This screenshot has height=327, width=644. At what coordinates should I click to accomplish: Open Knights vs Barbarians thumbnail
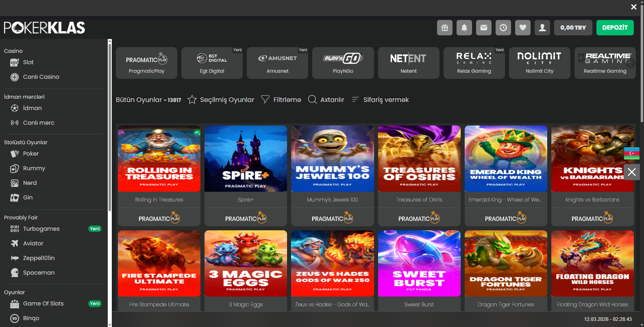pos(592,158)
